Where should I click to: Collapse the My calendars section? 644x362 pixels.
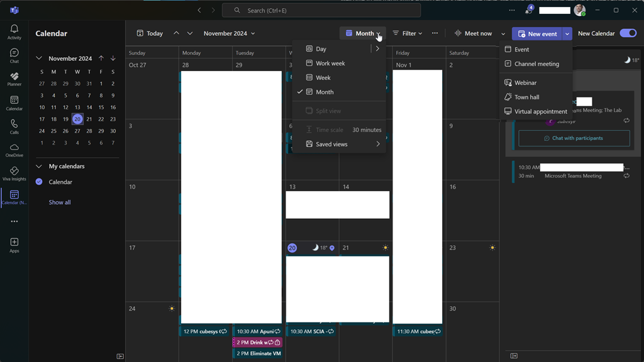[39, 167]
